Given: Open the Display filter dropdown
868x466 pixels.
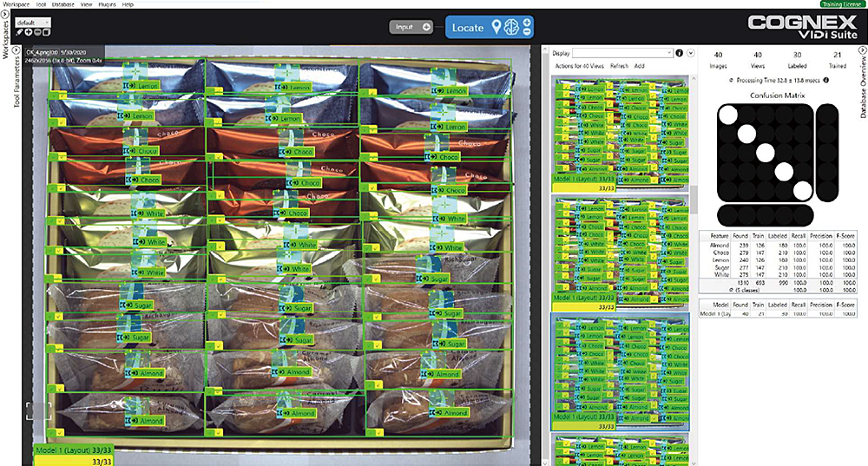Looking at the screenshot, I should [622, 53].
